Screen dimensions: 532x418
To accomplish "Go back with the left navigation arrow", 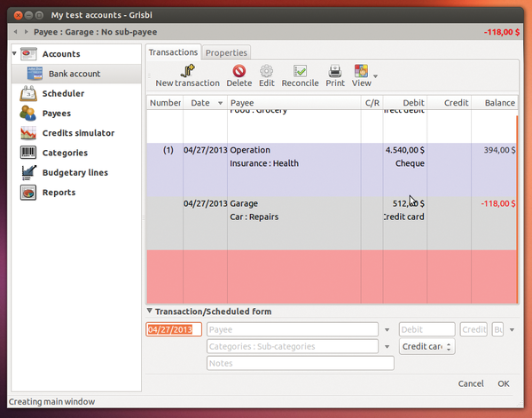I will coord(15,32).
